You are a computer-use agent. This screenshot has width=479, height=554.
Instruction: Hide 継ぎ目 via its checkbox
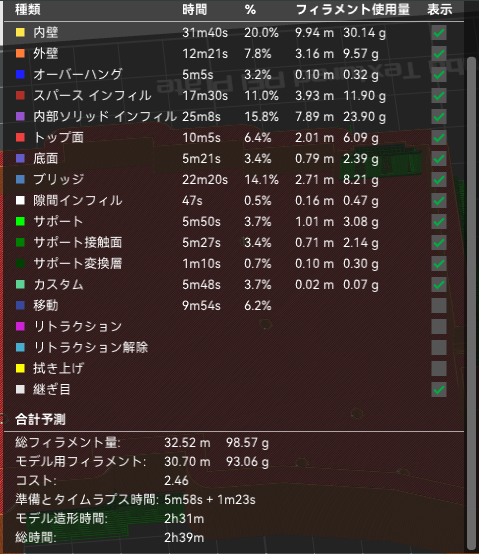coord(439,389)
